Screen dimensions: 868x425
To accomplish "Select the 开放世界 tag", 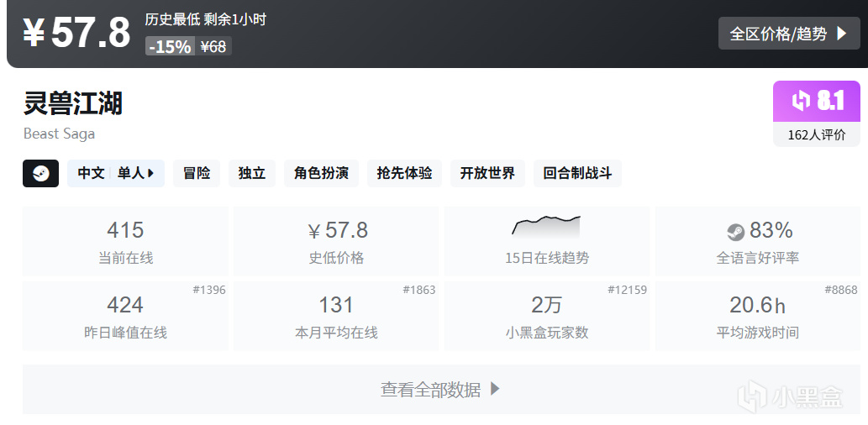I will [x=487, y=173].
